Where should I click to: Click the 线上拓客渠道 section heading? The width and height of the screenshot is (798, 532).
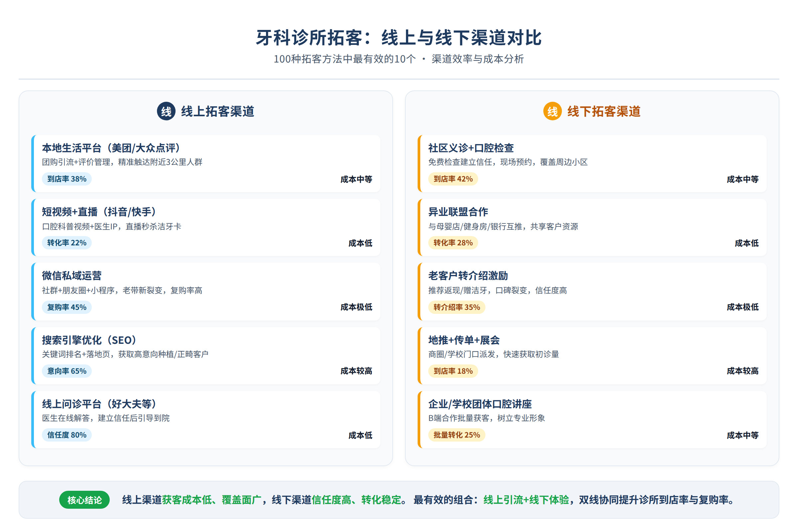[x=217, y=111]
